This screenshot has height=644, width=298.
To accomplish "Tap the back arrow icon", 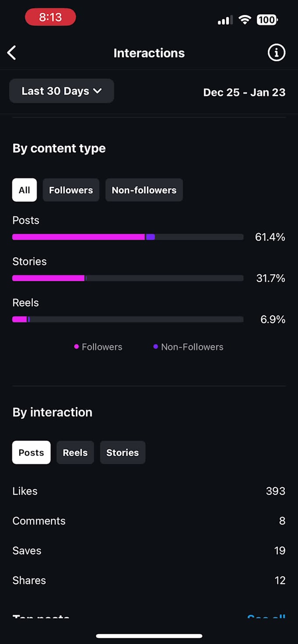I will point(12,53).
